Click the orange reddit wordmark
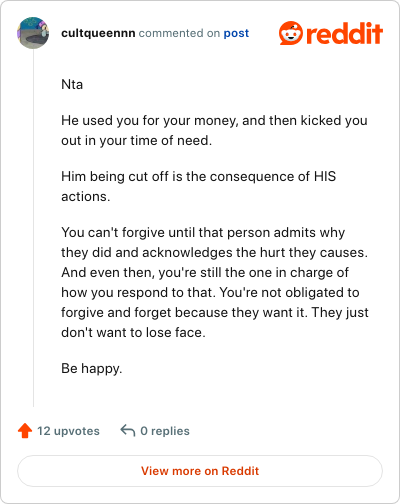Image resolution: width=400 pixels, height=504 pixels. click(x=344, y=33)
